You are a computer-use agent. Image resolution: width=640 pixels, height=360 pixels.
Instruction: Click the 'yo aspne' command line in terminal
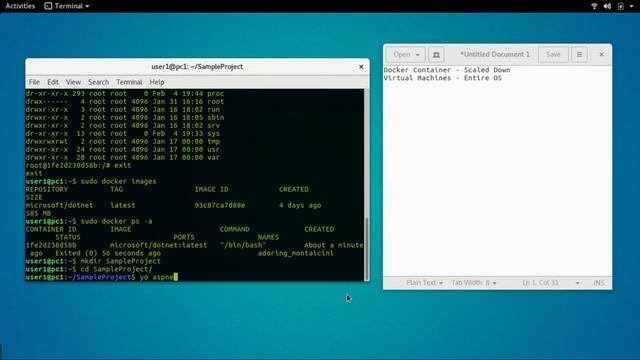[x=101, y=277]
